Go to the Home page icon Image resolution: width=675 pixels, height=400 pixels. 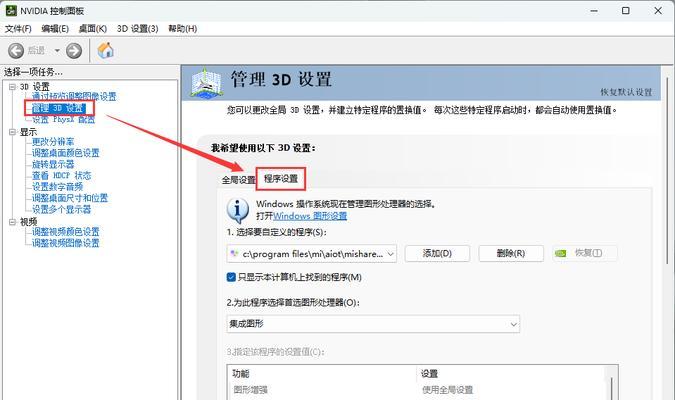(x=105, y=50)
